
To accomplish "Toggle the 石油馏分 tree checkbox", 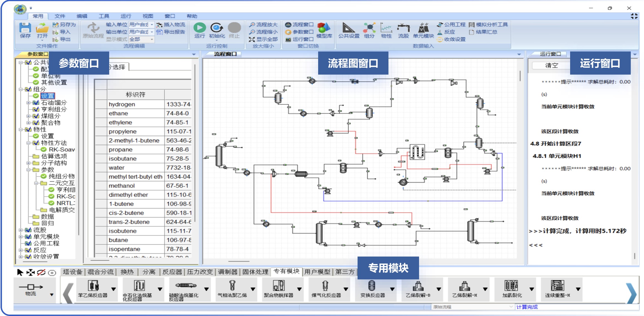I will [x=36, y=103].
